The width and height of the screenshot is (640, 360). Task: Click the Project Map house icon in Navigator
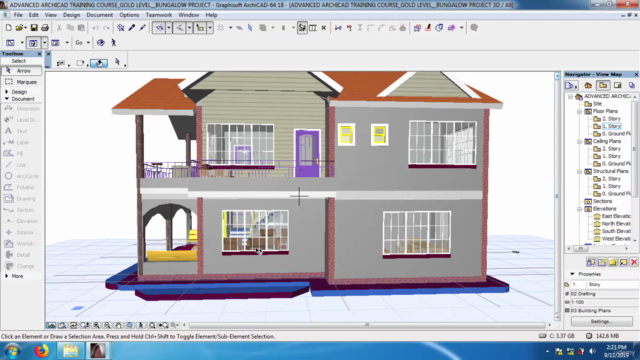(x=588, y=85)
